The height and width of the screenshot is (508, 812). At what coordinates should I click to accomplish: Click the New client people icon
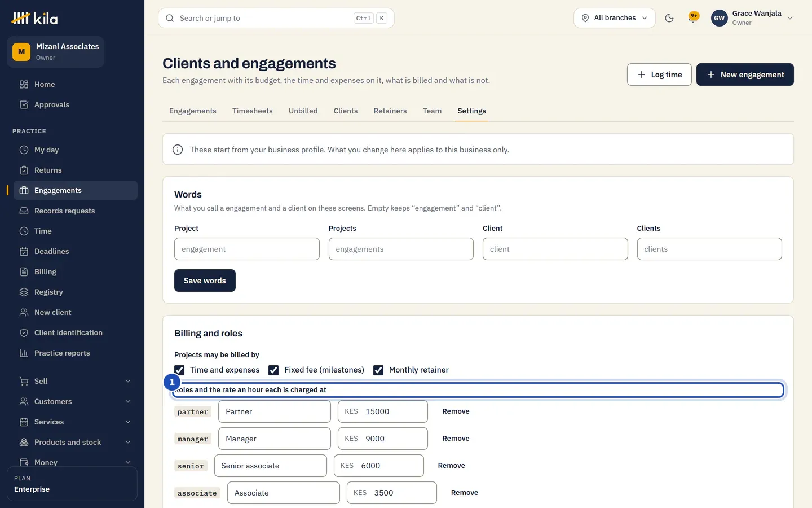(x=24, y=312)
